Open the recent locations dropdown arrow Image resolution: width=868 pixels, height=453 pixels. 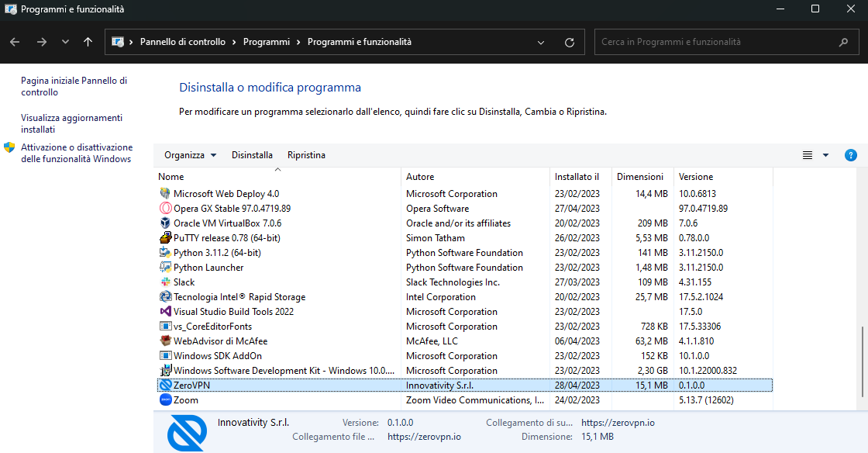pos(65,42)
